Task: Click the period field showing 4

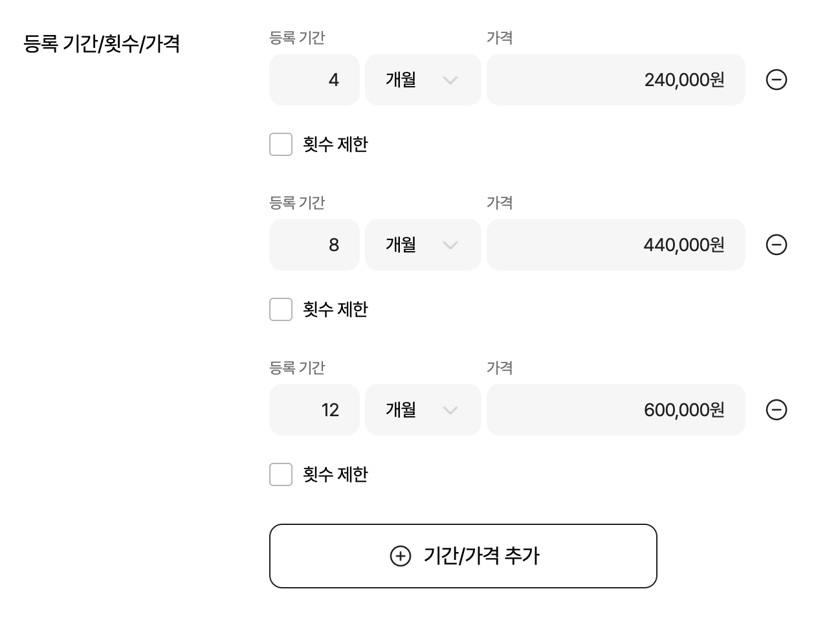Action: pos(315,80)
